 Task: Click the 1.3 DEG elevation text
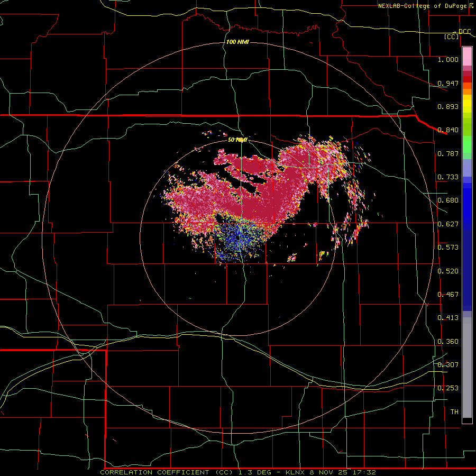click(x=256, y=472)
